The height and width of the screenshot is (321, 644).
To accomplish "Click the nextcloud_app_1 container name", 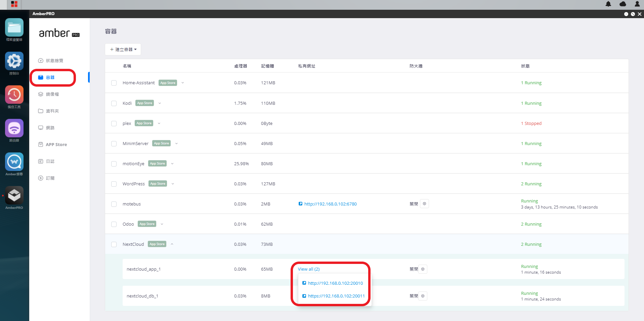I will (143, 269).
